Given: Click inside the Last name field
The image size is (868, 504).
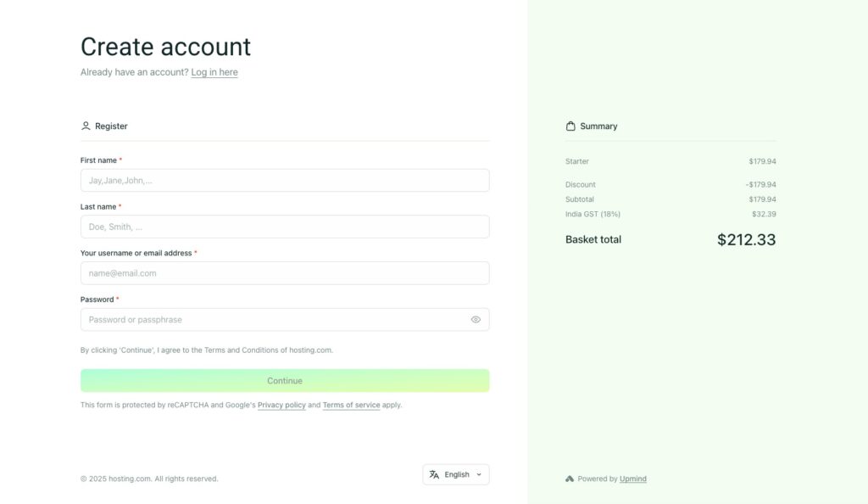Looking at the screenshot, I should (285, 227).
